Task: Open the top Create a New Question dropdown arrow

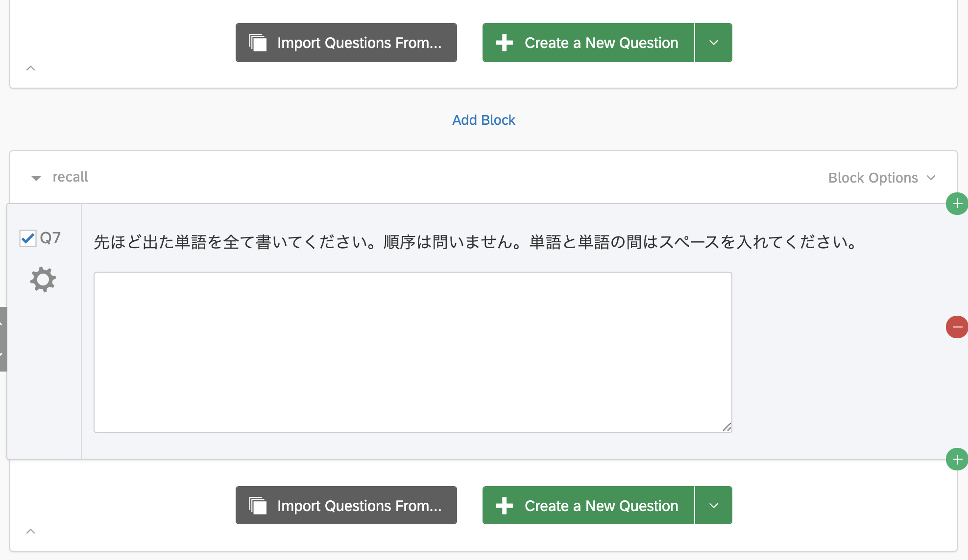Action: 714,43
